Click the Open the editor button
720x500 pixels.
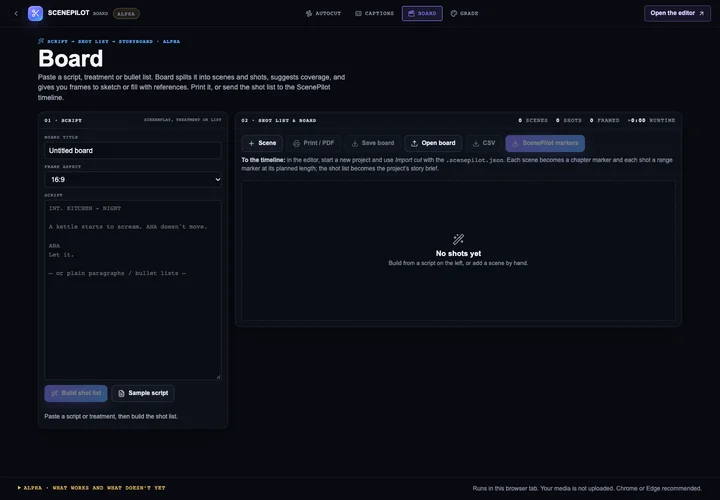tap(677, 13)
